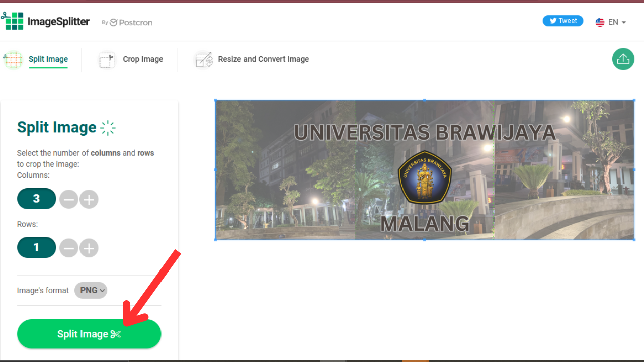Switch to the Crop Image tab

143,59
